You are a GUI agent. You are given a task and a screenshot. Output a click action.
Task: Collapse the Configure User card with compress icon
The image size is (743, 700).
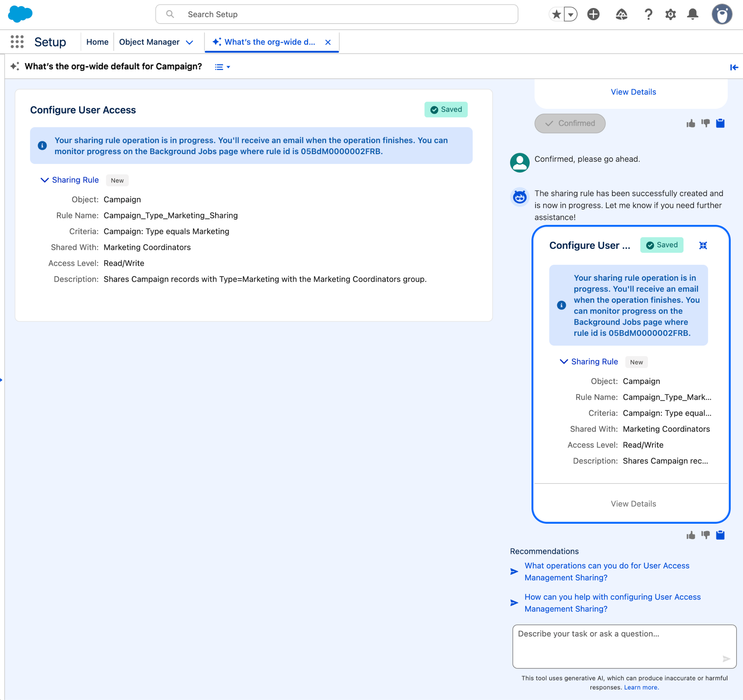tap(703, 246)
